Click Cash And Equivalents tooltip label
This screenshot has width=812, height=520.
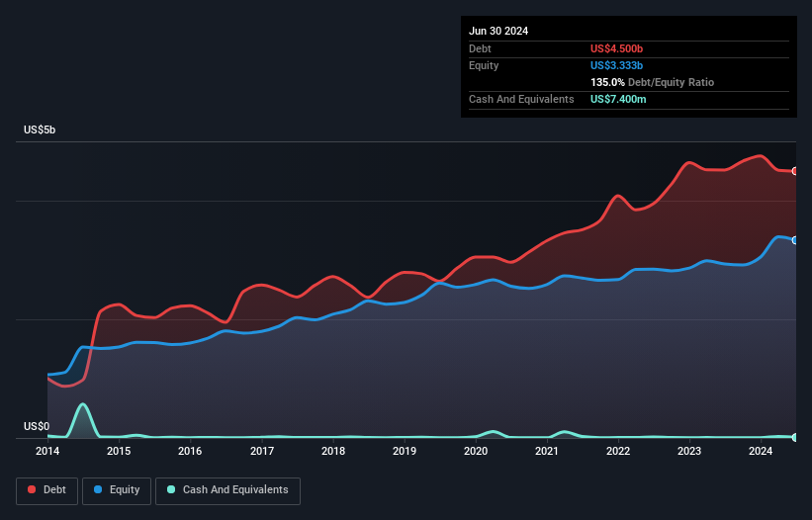(521, 99)
